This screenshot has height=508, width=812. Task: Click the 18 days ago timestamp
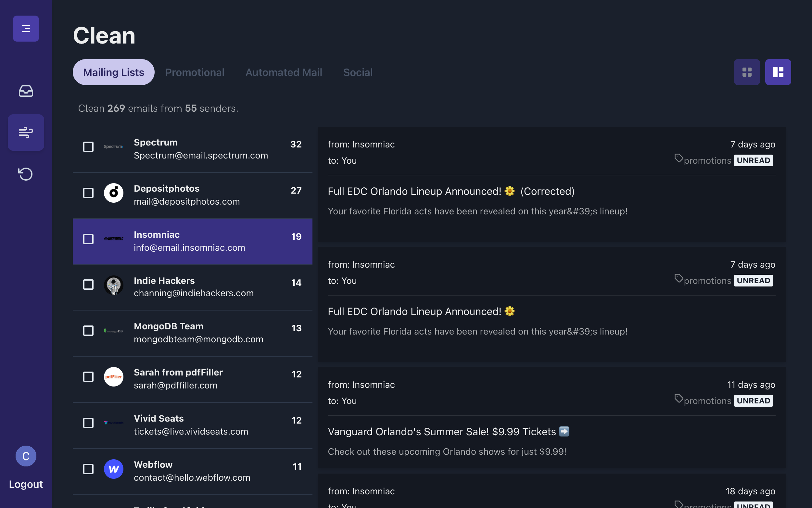(750, 491)
